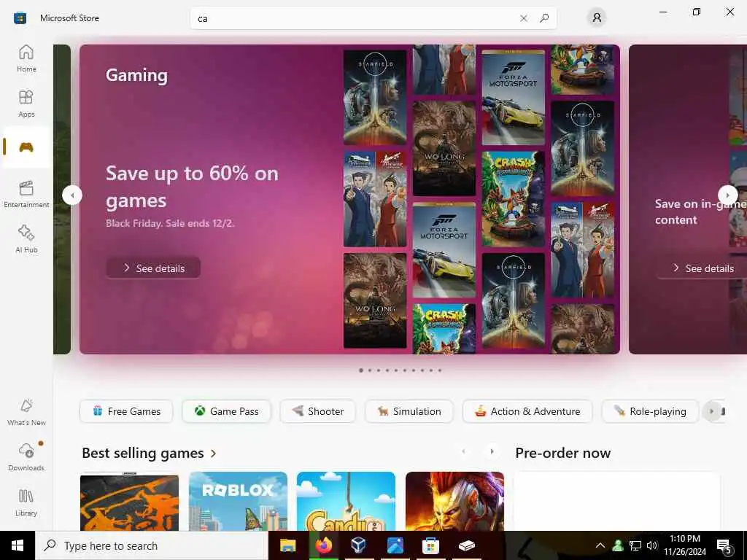The image size is (747, 560).
Task: Click Microsoft Store taskbar icon
Action: 430,545
